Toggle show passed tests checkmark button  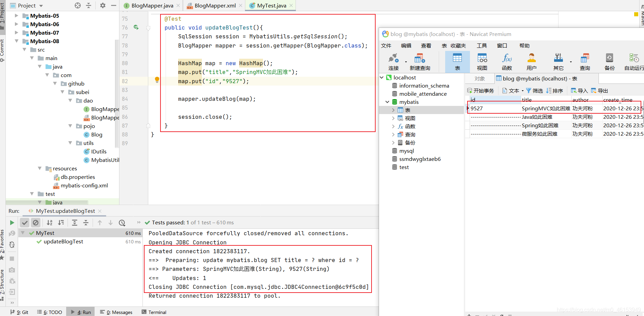(x=24, y=223)
